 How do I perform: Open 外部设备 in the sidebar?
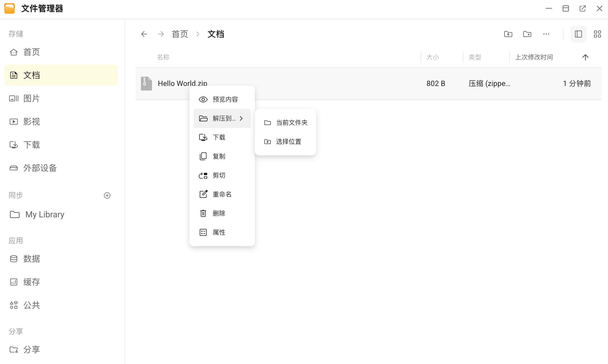tap(61, 168)
